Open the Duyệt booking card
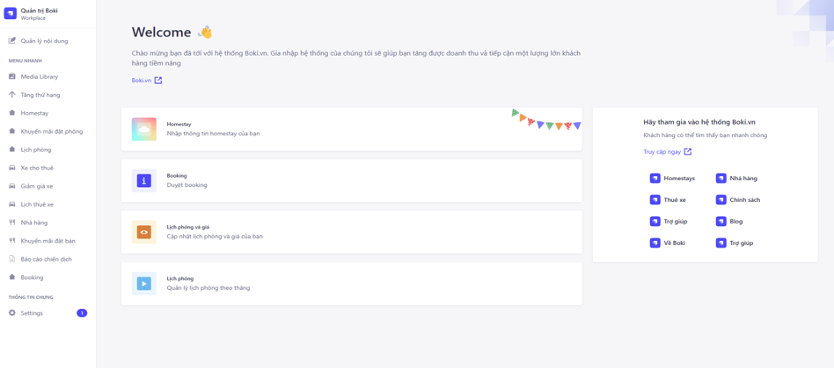Viewport: 834px width, 368px height. [x=352, y=181]
